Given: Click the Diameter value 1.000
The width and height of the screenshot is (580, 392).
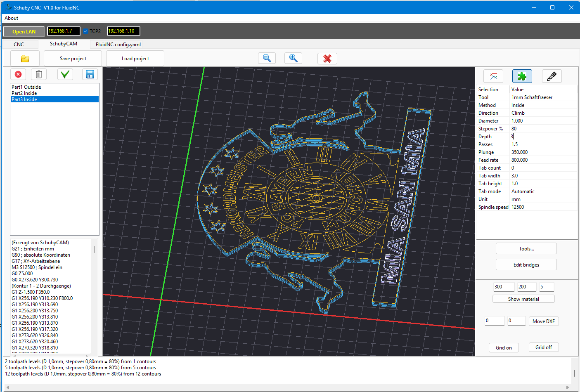Looking at the screenshot, I should pos(543,121).
